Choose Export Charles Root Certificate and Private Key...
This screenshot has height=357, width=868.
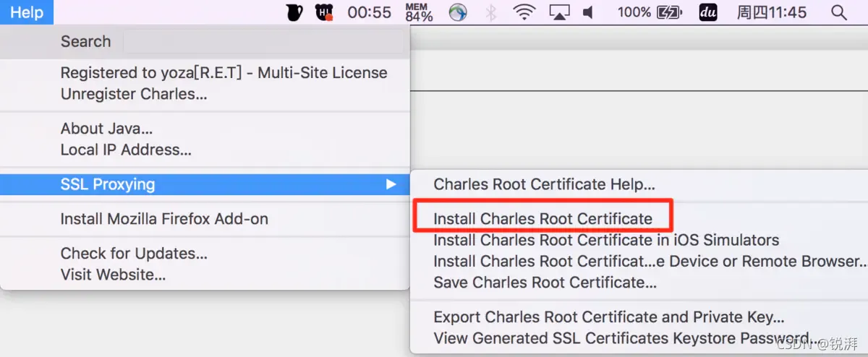(x=609, y=317)
